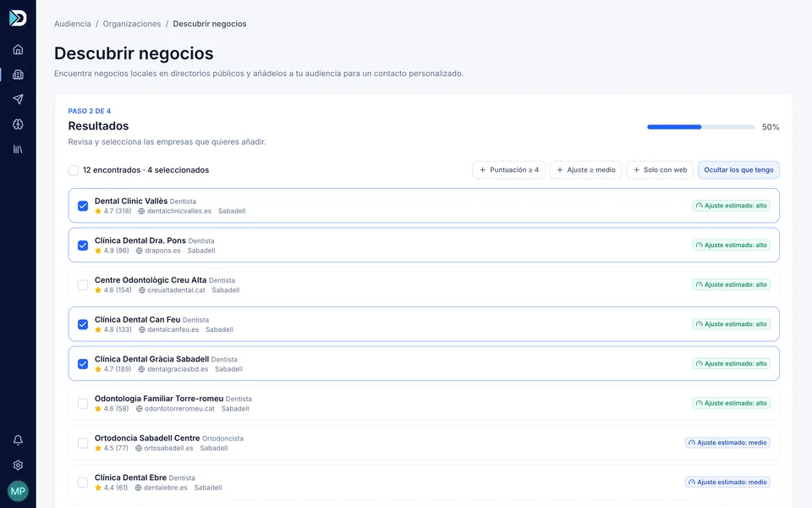
Task: Go to Organizaciones in the breadcrumb
Action: [132, 24]
